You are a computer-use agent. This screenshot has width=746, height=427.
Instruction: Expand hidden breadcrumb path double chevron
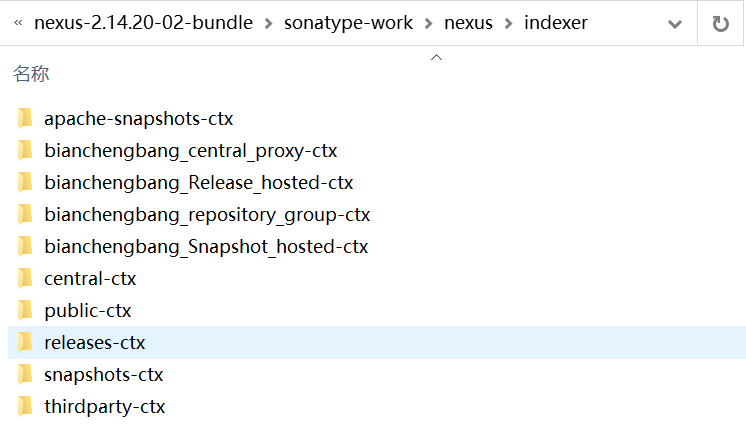[18, 22]
